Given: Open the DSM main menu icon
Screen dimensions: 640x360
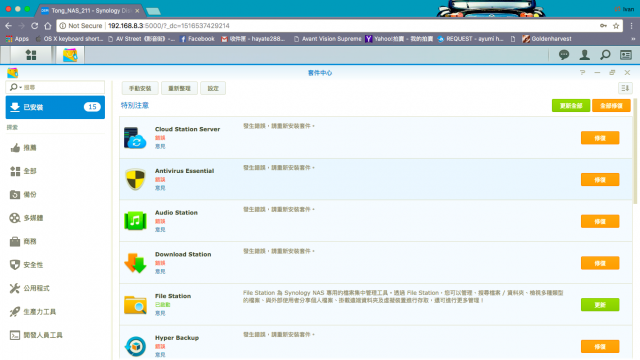Looking at the screenshot, I should click(31, 55).
